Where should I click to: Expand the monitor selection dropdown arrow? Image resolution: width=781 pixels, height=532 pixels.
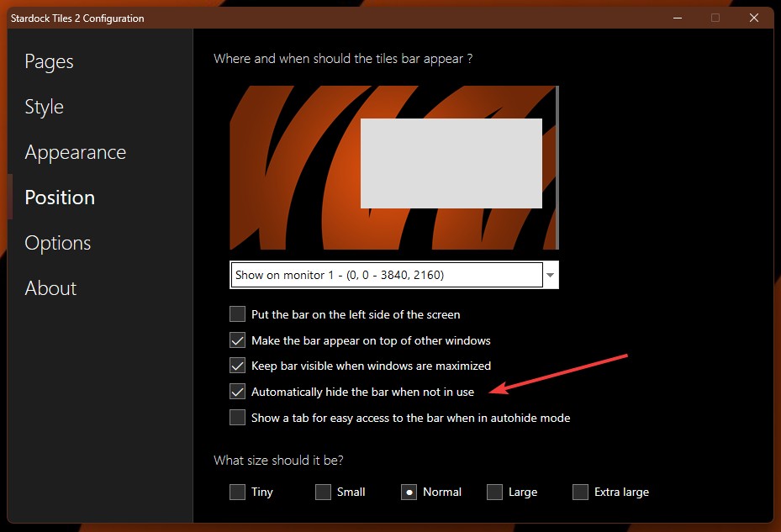point(551,275)
